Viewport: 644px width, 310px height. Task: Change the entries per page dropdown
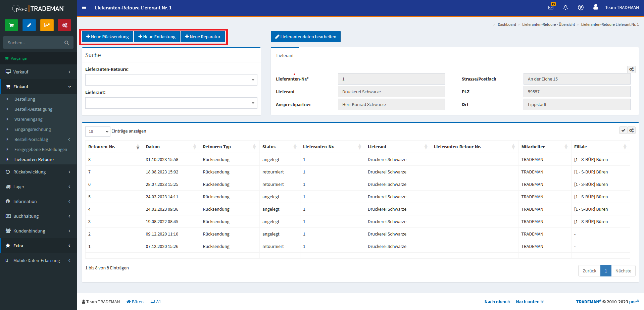[x=98, y=132]
